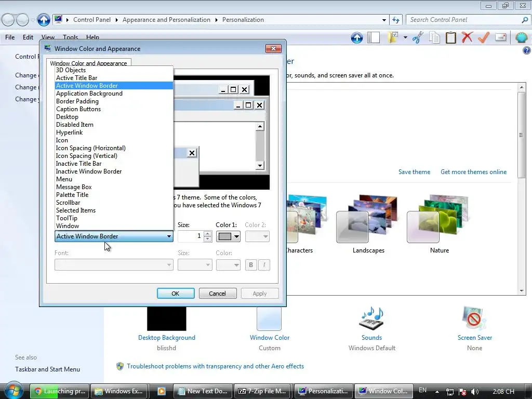532x399 pixels.
Task: Click the Refresh button by address bar
Action: tap(395, 20)
